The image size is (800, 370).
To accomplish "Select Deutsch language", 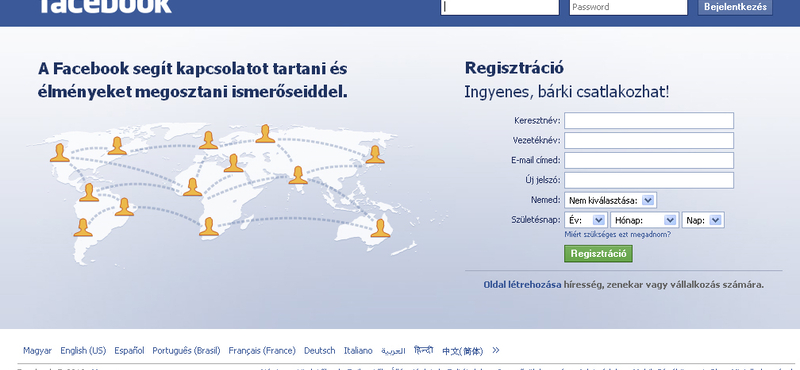I will [319, 351].
